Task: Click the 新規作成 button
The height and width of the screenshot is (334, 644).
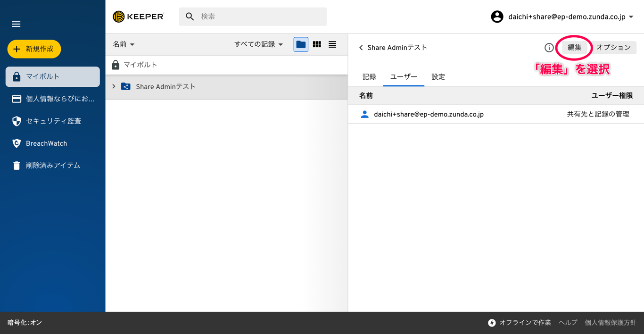Action: [x=34, y=49]
